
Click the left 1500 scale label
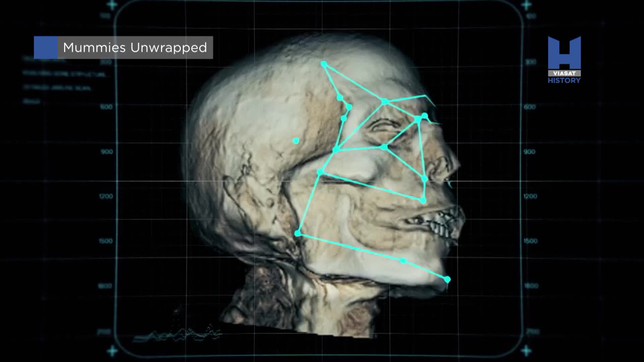106,241
